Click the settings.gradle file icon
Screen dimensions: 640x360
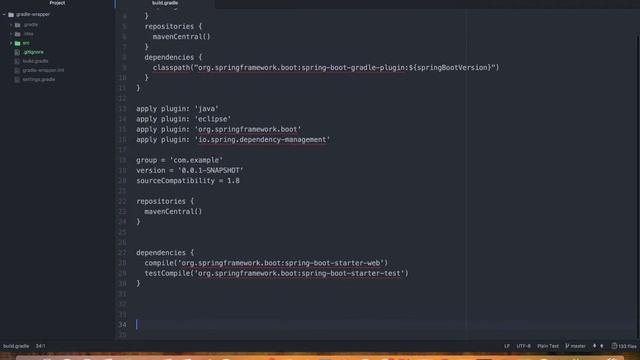coord(17,80)
